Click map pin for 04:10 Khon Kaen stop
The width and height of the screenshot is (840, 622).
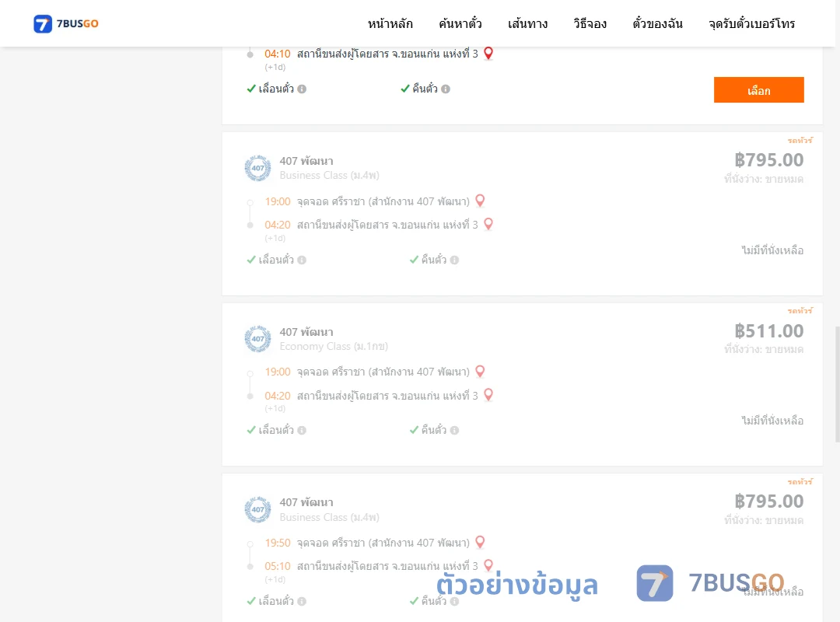[488, 53]
